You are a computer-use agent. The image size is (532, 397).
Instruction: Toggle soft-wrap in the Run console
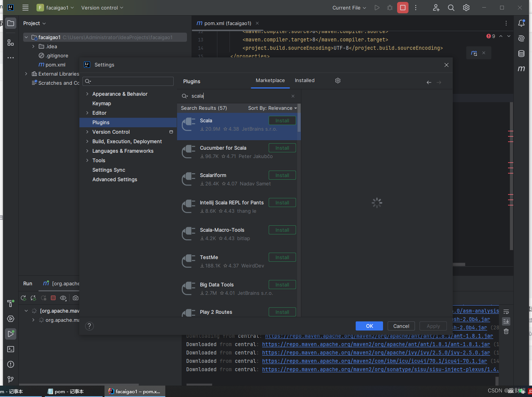coord(506,312)
